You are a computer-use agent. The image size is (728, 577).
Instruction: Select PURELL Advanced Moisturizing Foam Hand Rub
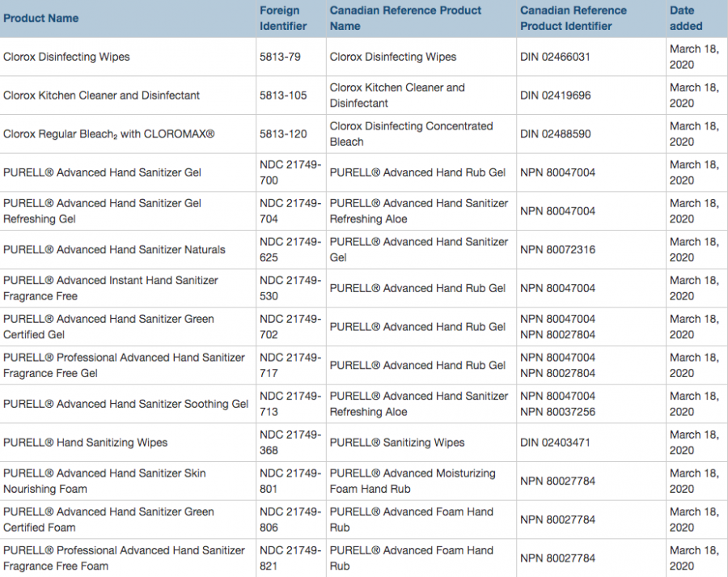tap(413, 481)
